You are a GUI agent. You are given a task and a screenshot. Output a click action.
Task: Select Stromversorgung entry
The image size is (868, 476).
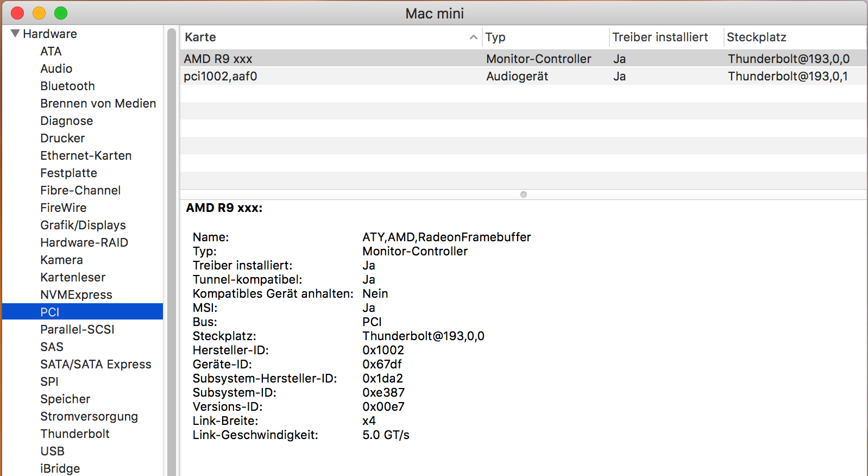tap(89, 416)
